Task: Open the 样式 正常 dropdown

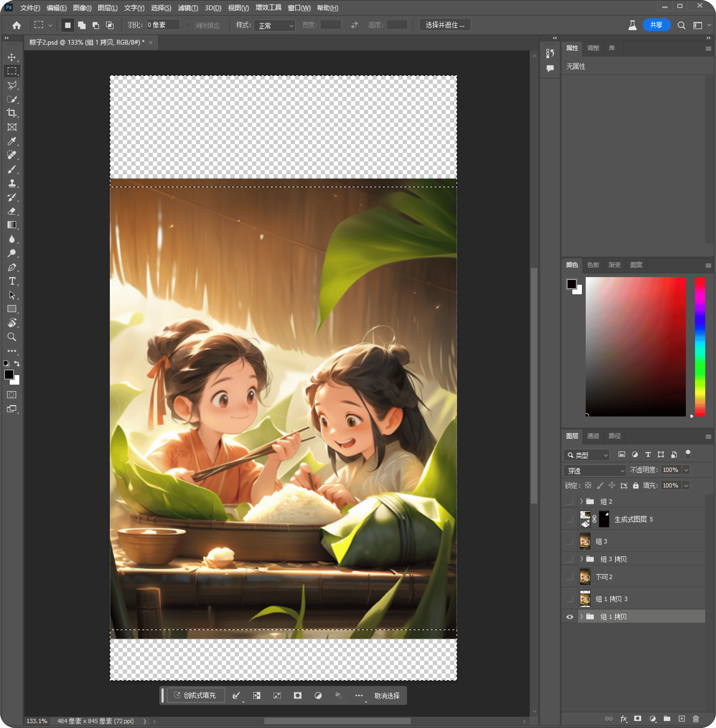Action: point(275,25)
